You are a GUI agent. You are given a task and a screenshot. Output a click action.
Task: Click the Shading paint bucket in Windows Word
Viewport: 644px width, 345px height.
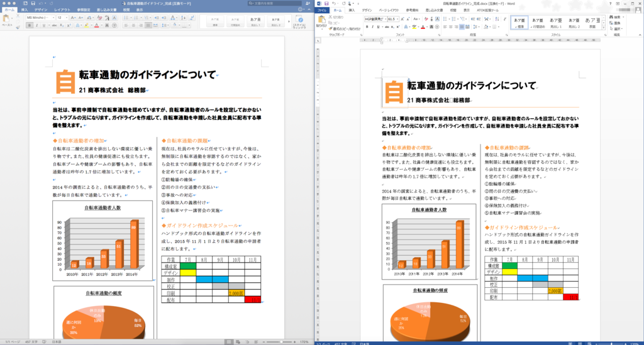(x=486, y=26)
